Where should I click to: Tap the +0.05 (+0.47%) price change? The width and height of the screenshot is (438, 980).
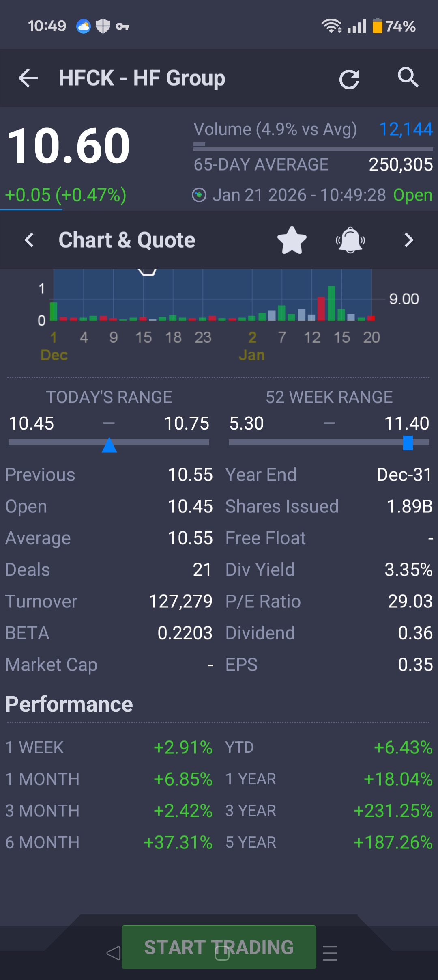point(66,195)
